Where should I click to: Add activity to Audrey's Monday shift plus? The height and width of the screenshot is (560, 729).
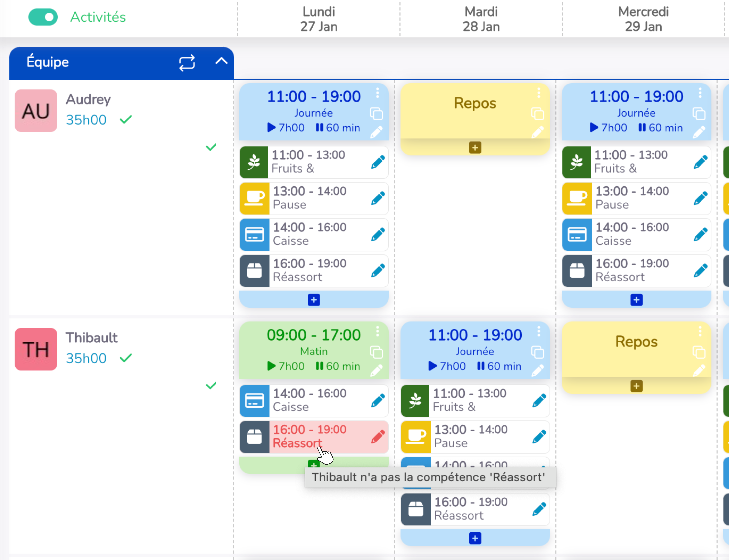(x=314, y=300)
